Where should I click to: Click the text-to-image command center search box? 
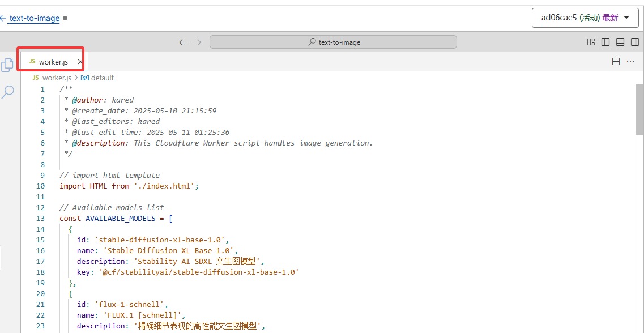pyautogui.click(x=333, y=42)
